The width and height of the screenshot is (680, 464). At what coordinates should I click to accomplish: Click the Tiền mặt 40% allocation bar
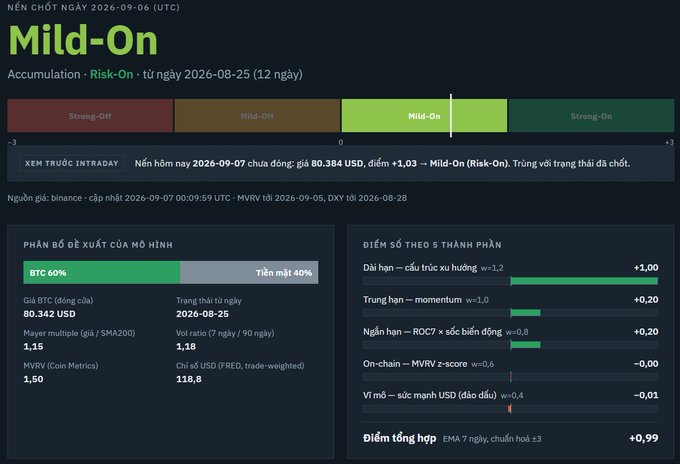point(249,272)
